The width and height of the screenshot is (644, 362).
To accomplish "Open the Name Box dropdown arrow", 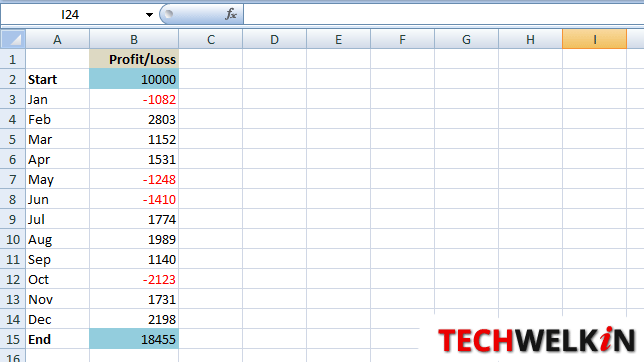I will [x=149, y=15].
